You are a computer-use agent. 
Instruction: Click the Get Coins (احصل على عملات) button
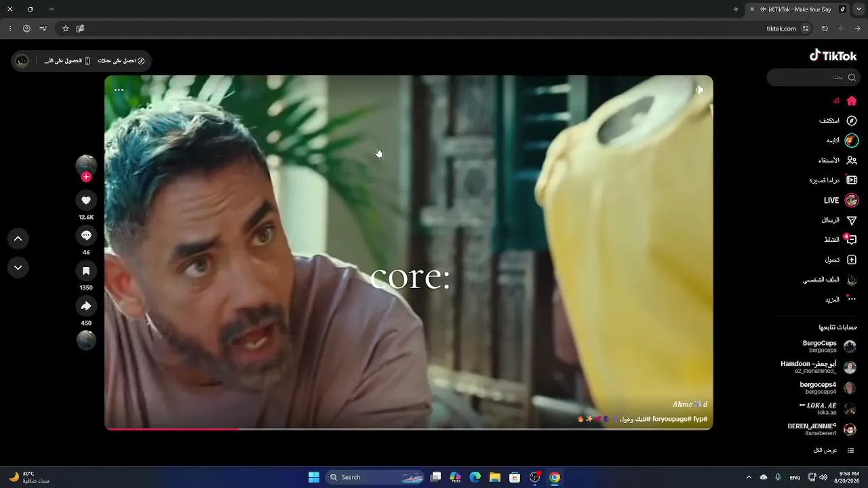click(121, 61)
